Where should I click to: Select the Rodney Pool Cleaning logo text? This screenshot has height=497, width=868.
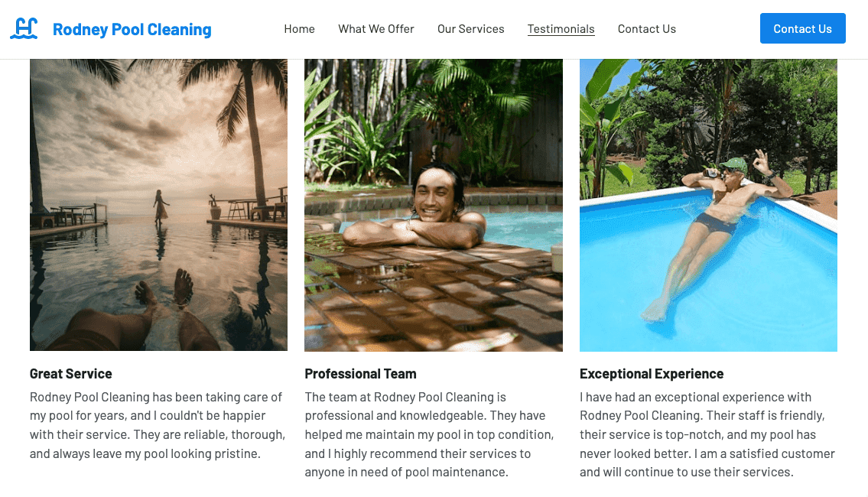click(x=132, y=29)
